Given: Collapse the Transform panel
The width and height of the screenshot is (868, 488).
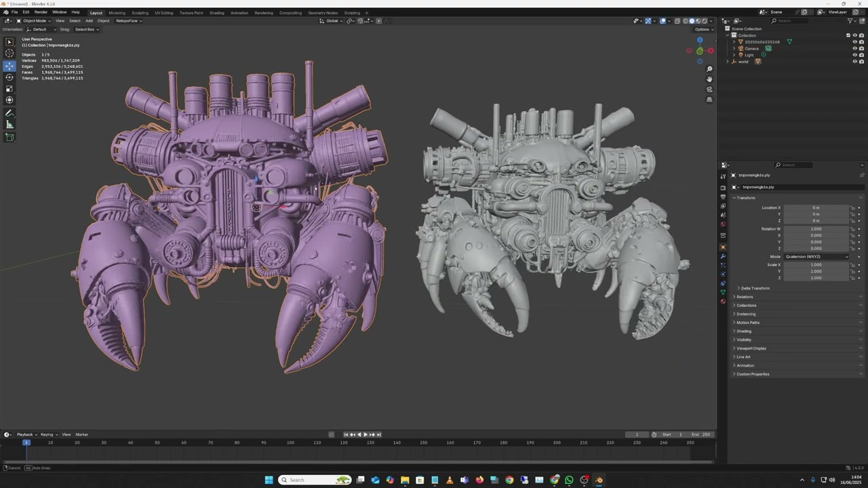Looking at the screenshot, I should pyautogui.click(x=746, y=198).
